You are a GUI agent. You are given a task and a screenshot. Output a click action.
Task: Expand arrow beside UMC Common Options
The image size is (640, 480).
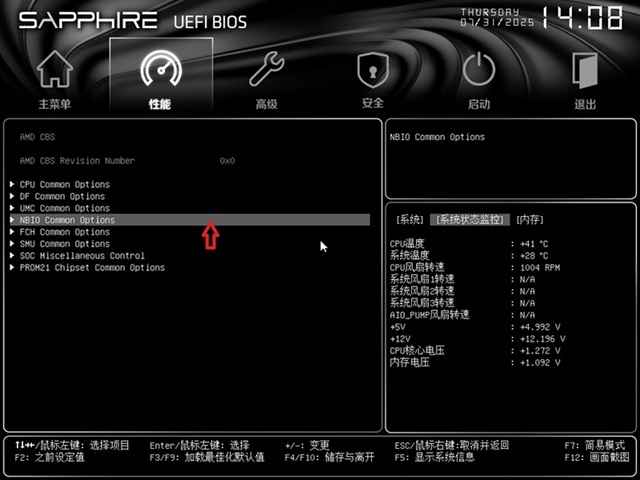12,208
